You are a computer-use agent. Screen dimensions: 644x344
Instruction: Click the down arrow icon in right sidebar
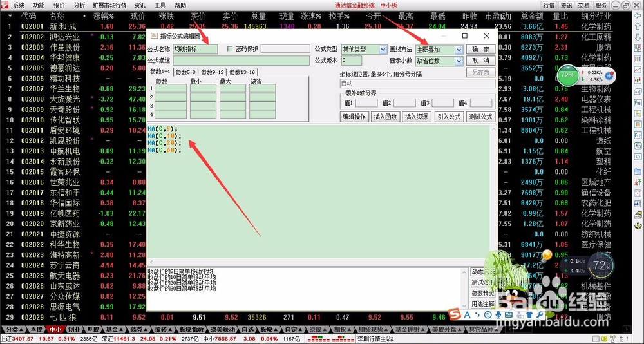coord(638,37)
